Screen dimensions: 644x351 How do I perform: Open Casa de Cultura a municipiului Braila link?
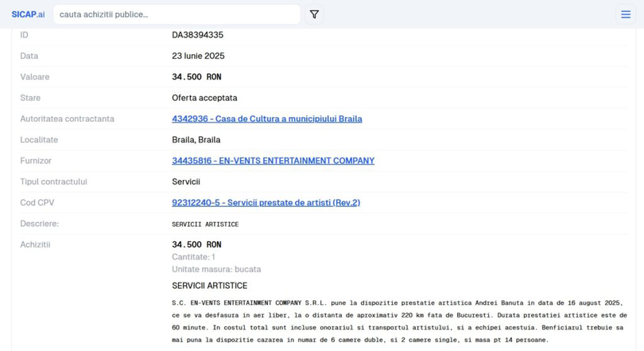tap(267, 119)
